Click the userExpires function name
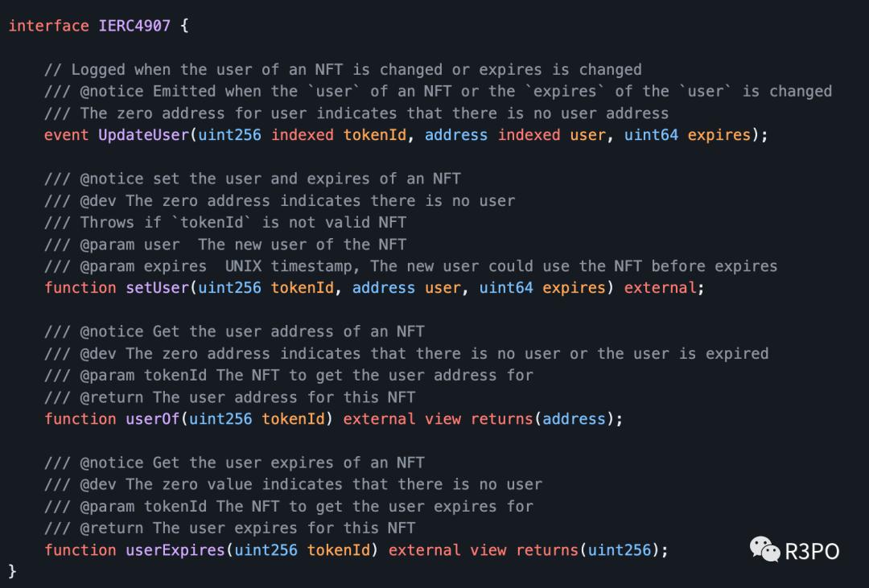The width and height of the screenshot is (869, 588). coord(175,550)
